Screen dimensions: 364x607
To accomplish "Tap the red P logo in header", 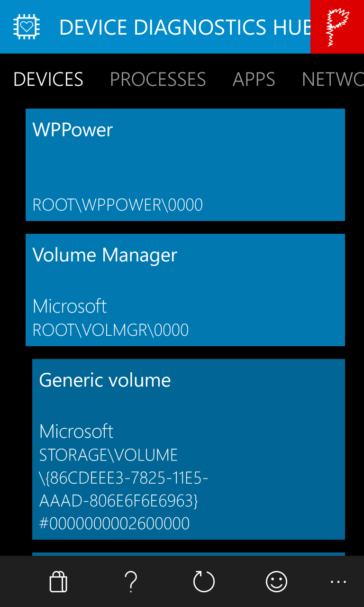I will pyautogui.click(x=337, y=27).
